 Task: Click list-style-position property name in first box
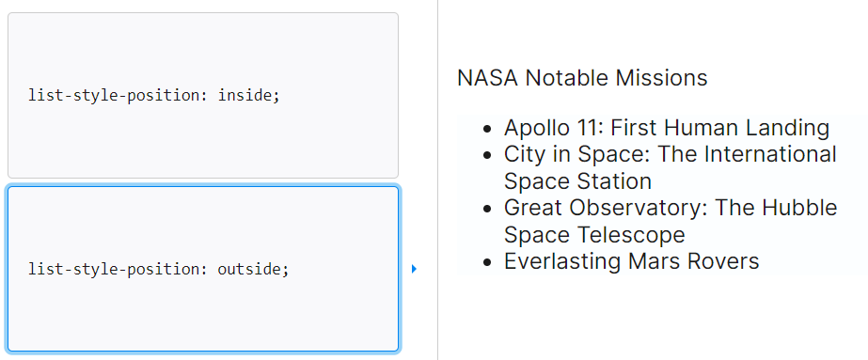coord(114,96)
